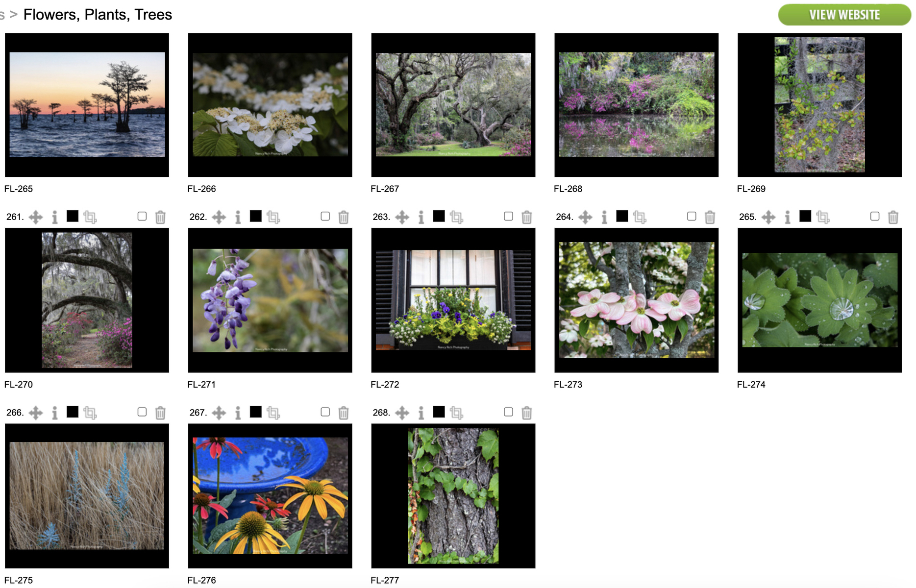Click black background swatch for image 266

pos(73,412)
